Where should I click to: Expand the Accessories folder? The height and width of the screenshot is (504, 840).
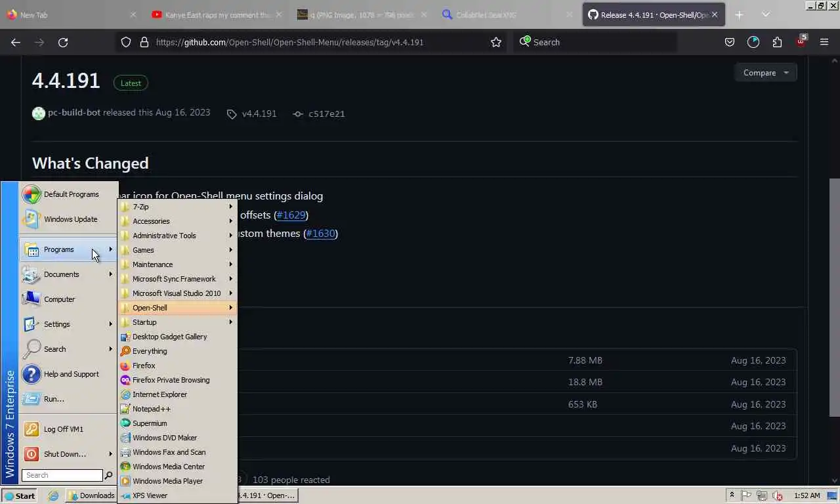[x=177, y=221]
